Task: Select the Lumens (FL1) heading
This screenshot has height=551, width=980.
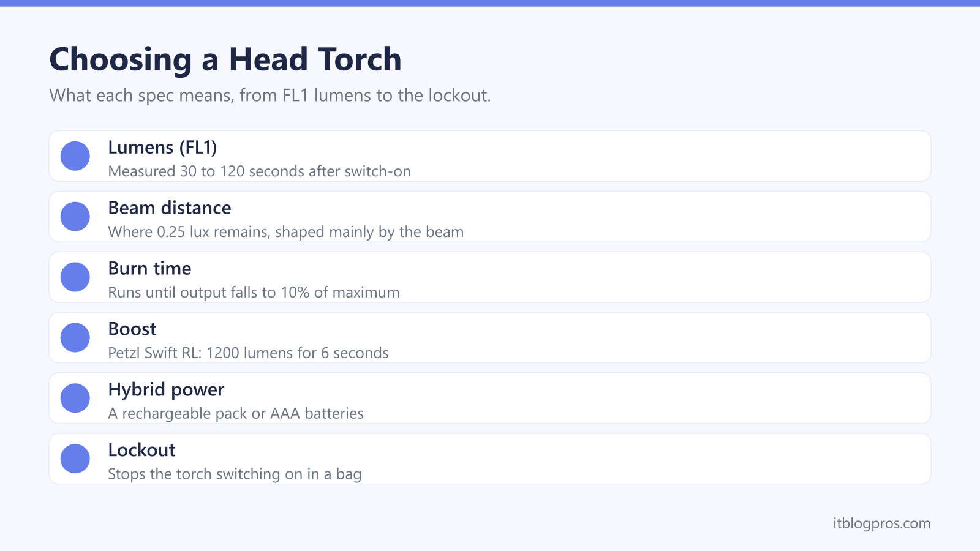Action: 162,148
